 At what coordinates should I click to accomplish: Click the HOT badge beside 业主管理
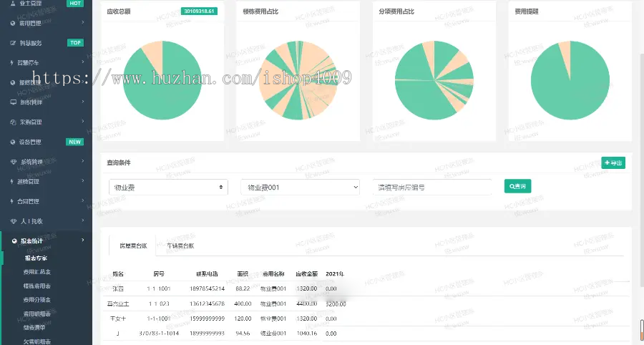75,4
